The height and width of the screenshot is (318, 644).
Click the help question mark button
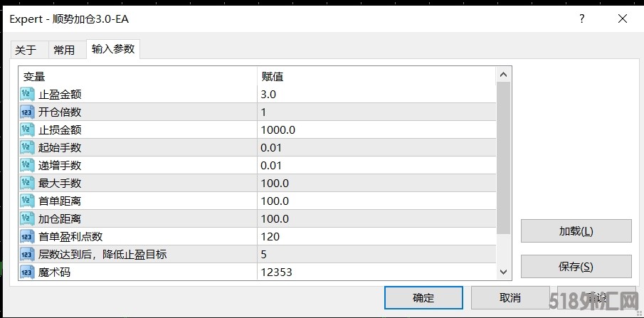[x=583, y=18]
